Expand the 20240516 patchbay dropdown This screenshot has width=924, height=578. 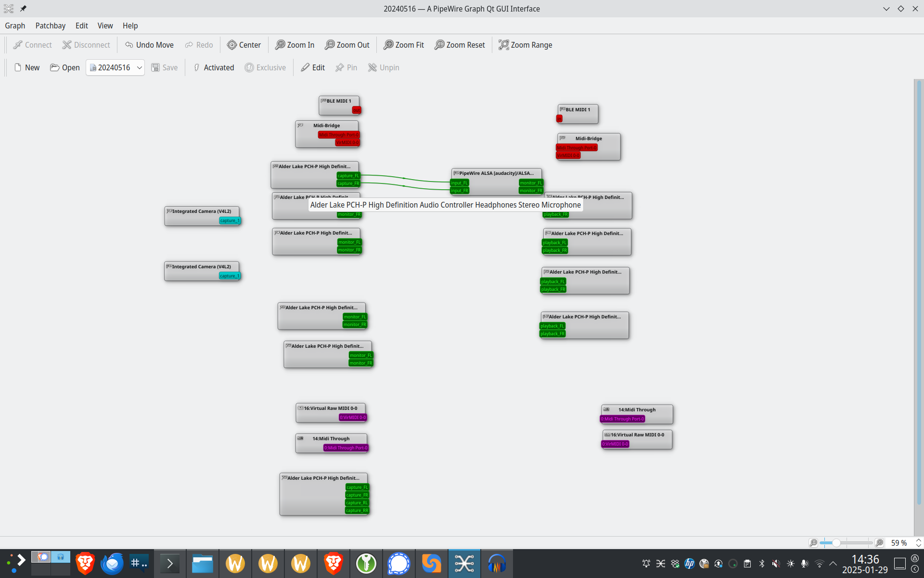pyautogui.click(x=139, y=67)
